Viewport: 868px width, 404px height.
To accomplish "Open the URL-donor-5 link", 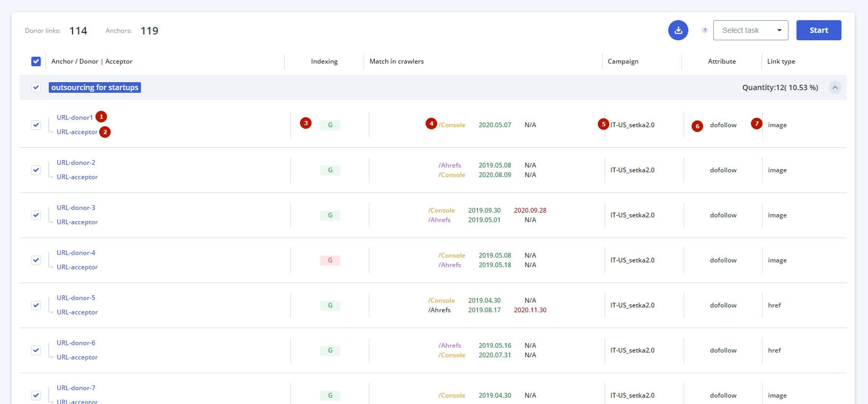I will (76, 298).
